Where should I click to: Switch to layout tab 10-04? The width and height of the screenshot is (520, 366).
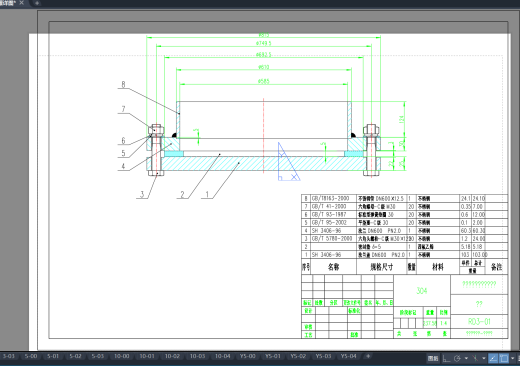click(223, 356)
